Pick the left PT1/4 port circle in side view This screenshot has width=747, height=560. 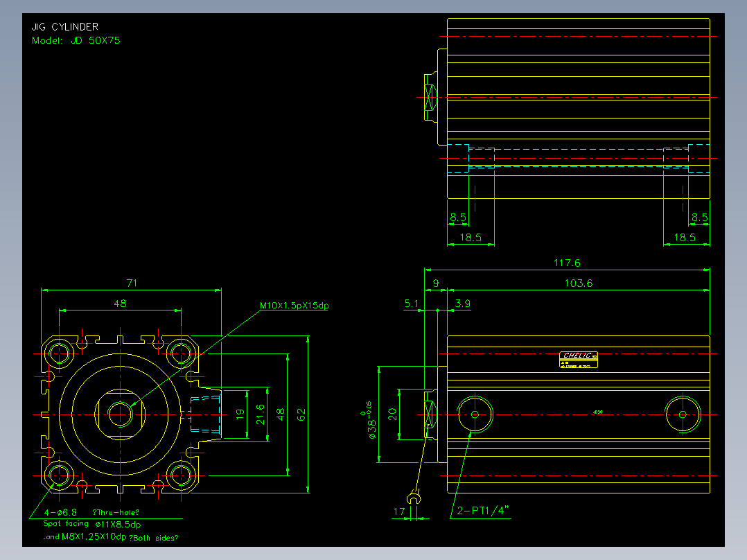(x=475, y=414)
